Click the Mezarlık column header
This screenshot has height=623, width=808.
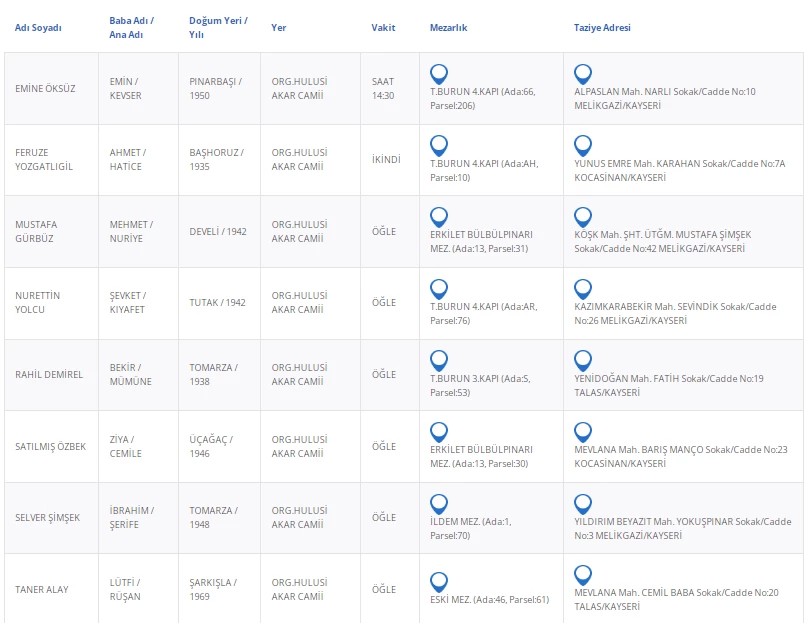point(448,28)
